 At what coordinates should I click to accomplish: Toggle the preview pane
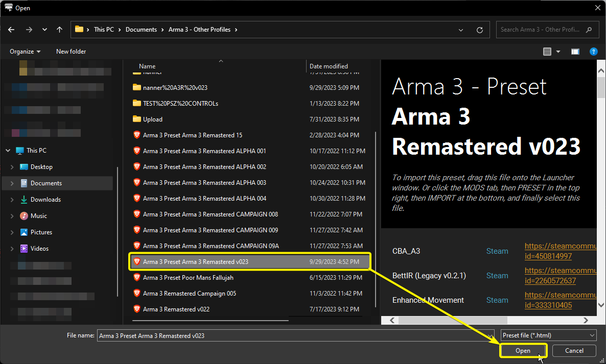pyautogui.click(x=575, y=52)
